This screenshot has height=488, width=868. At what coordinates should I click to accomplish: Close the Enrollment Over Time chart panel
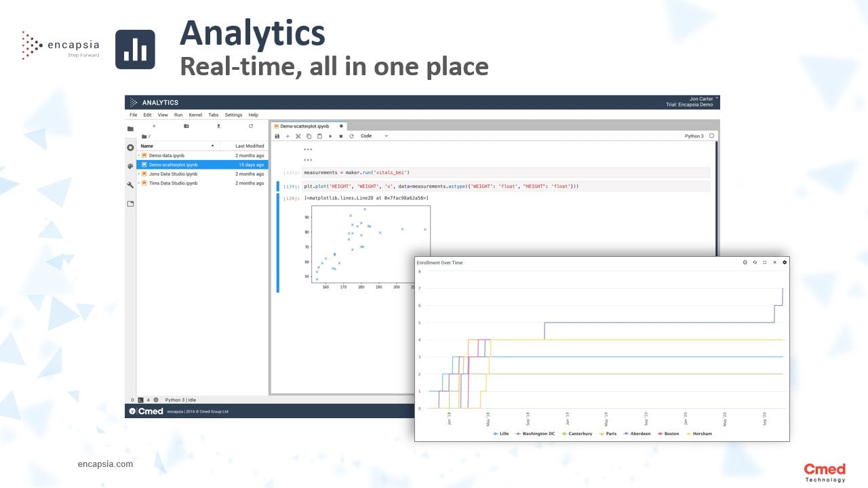click(x=774, y=262)
